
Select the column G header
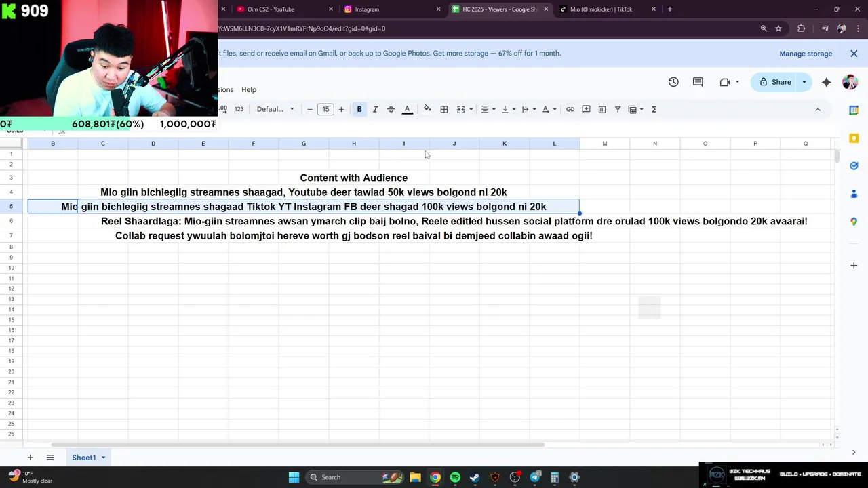(x=304, y=144)
